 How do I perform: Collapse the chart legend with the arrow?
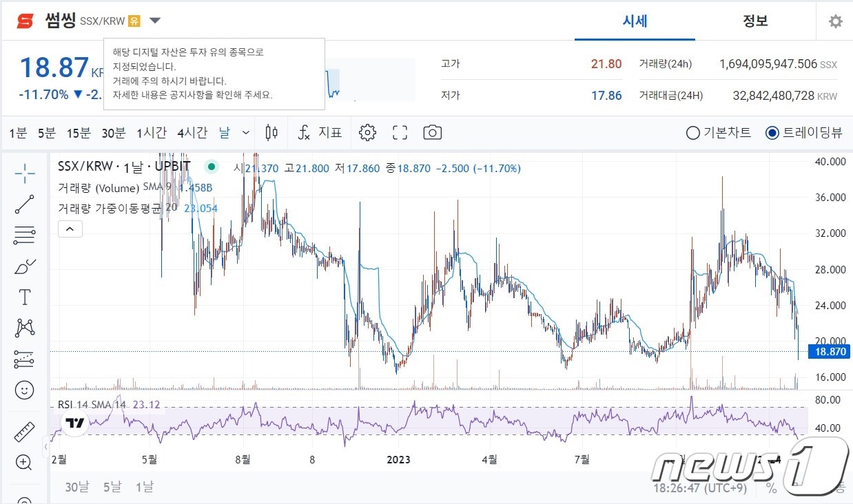tap(70, 229)
